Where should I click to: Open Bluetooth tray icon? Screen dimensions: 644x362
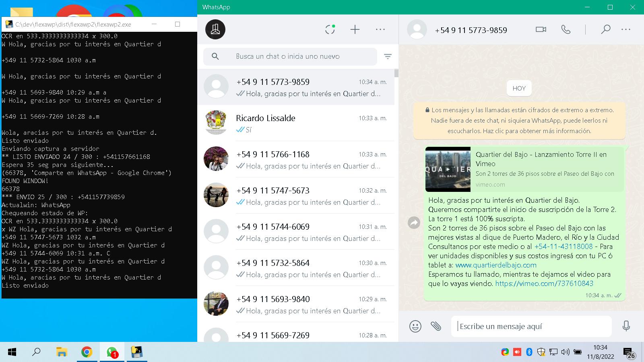(529, 352)
